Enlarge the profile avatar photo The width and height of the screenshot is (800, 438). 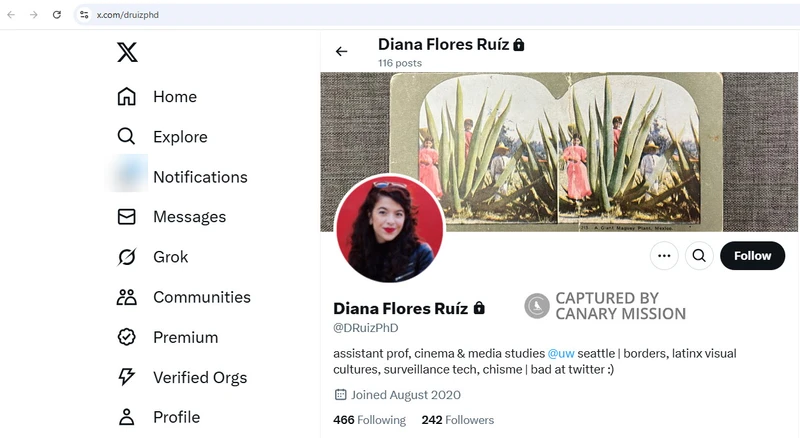coord(389,228)
